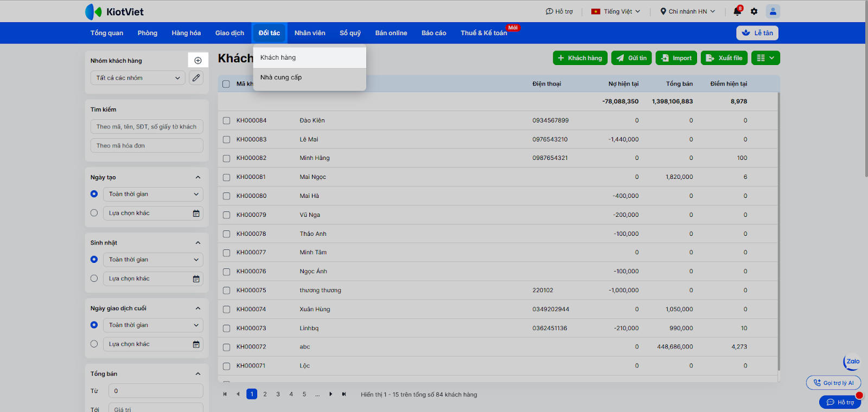Collapse the Ngày tạo filter section
This screenshot has width=868, height=412.
click(198, 177)
